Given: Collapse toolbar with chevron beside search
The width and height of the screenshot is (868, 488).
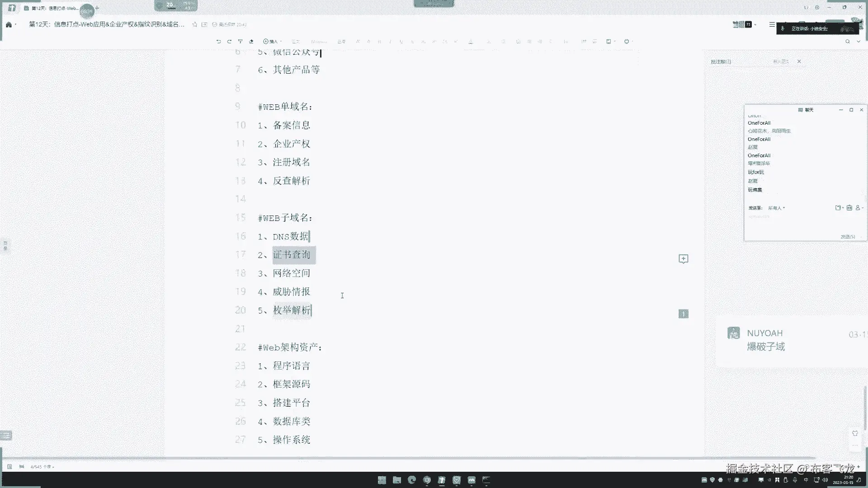Looking at the screenshot, I should 858,41.
